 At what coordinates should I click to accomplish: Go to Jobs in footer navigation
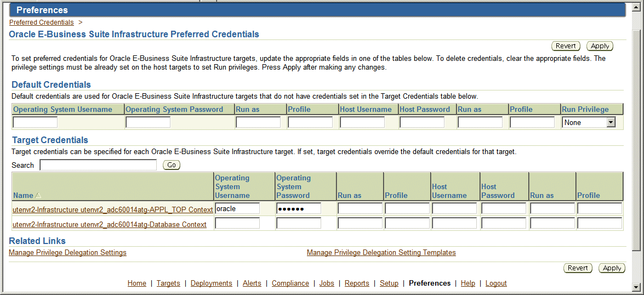click(x=327, y=283)
